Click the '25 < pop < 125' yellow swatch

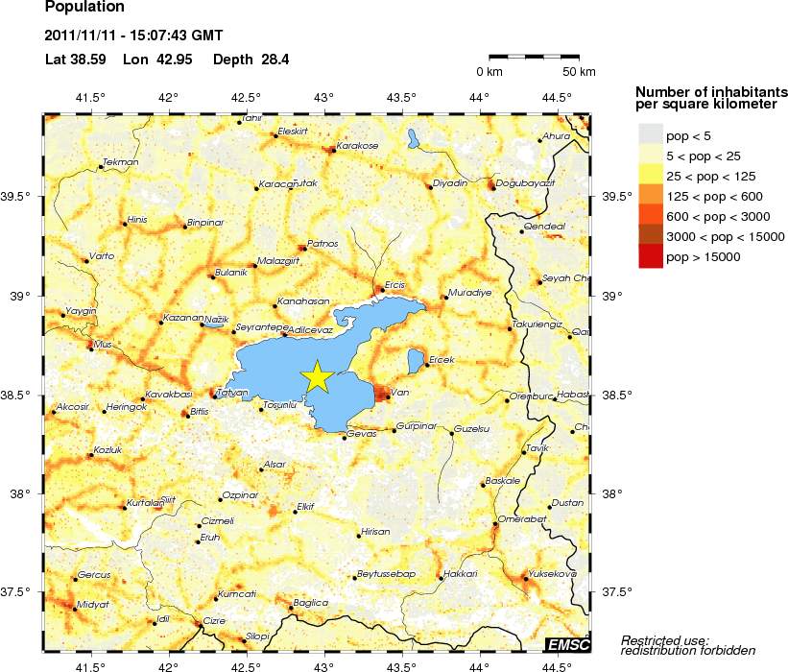(x=650, y=175)
